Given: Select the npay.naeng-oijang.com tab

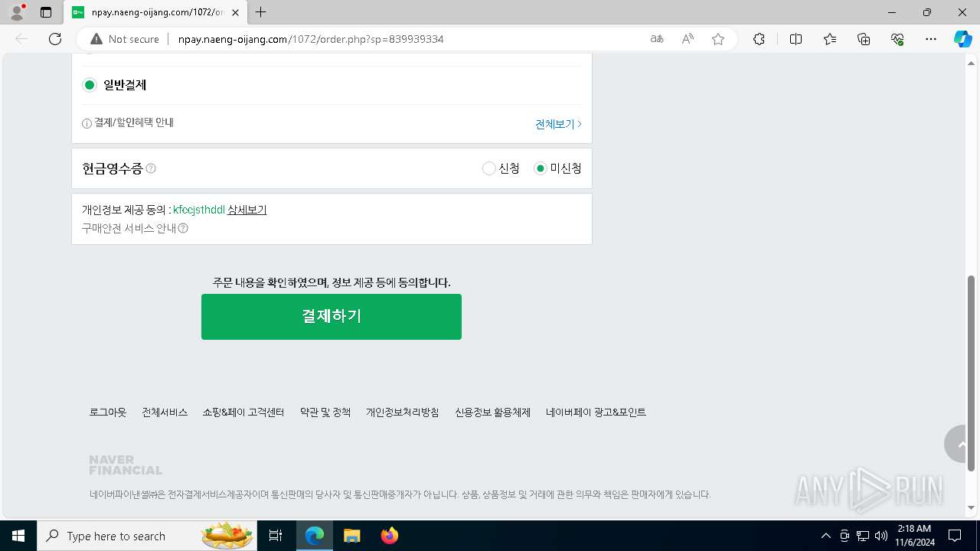Looking at the screenshot, I should click(x=156, y=12).
